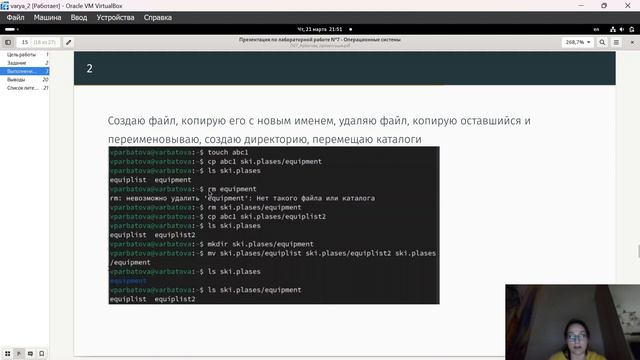This screenshot has height=360, width=640.
Task: Open the GNOME Activities button
Action: 11,29
